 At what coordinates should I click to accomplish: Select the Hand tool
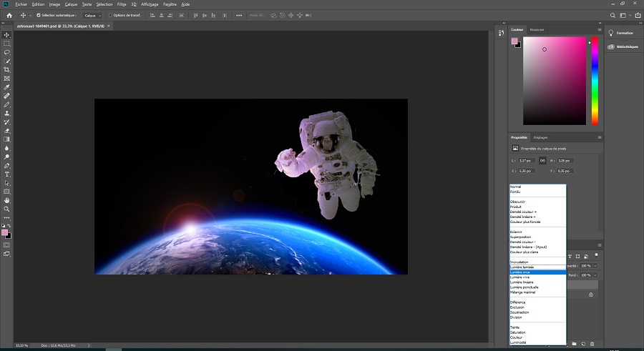(6, 200)
